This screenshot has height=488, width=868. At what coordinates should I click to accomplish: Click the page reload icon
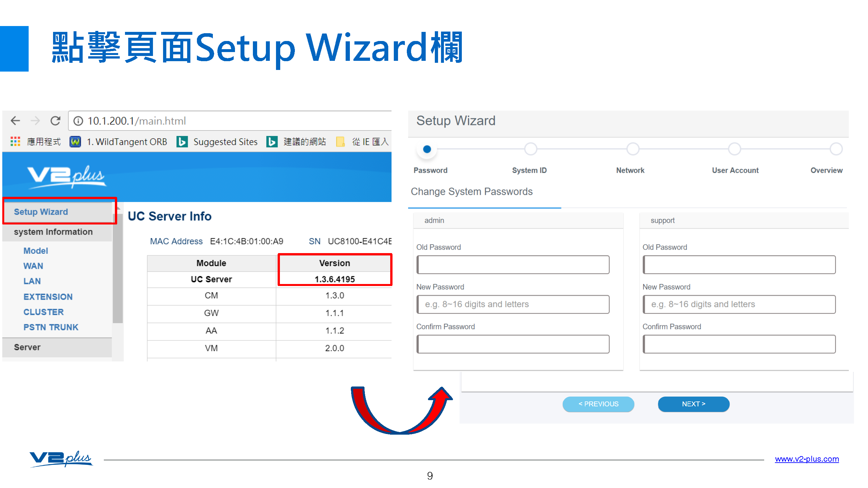55,121
